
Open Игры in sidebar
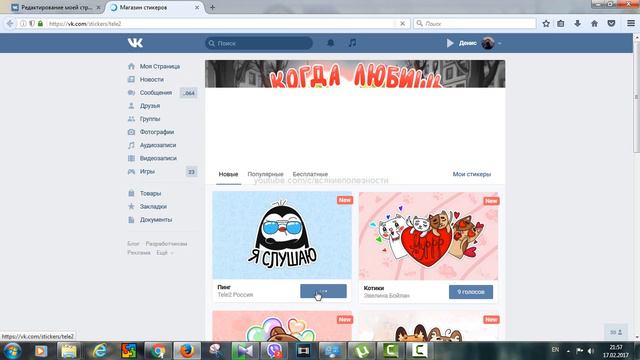click(x=147, y=171)
